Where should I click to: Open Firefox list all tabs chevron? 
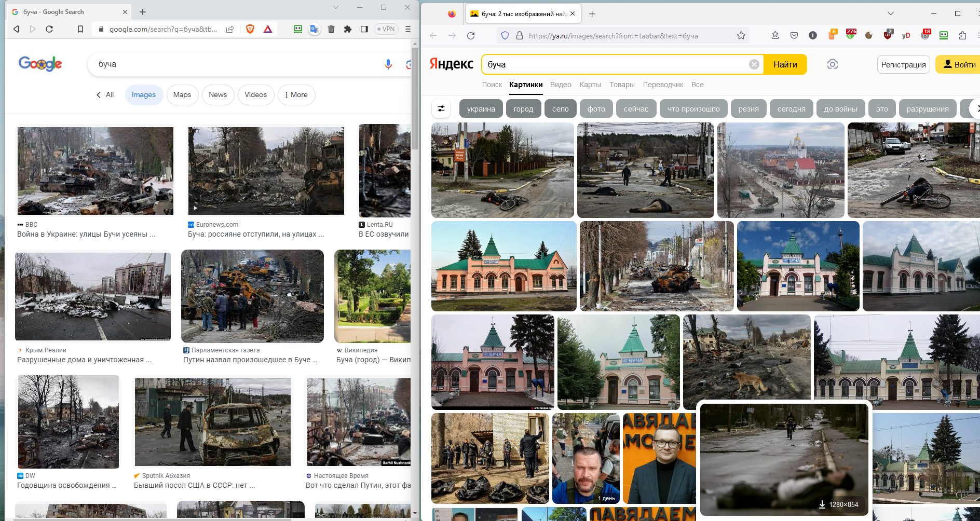[891, 13]
